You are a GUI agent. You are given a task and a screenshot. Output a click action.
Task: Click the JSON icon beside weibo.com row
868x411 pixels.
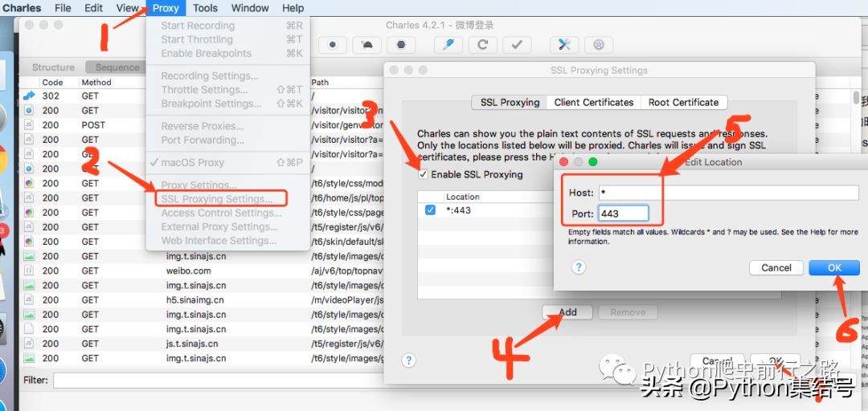pyautogui.click(x=29, y=271)
